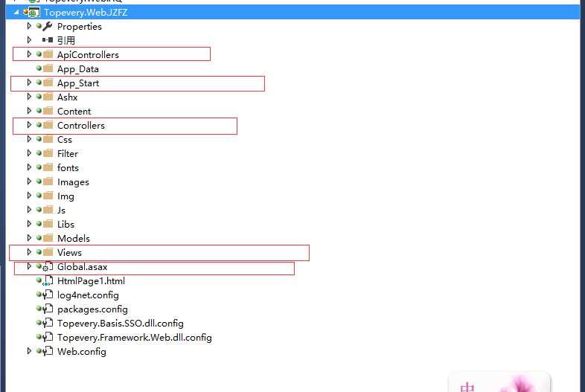
Task: Click the Properties wrench icon
Action: point(48,26)
